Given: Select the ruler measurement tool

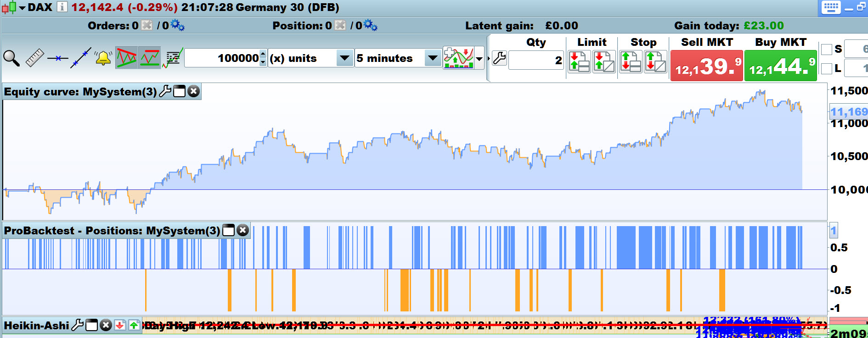Looking at the screenshot, I should click(x=34, y=58).
